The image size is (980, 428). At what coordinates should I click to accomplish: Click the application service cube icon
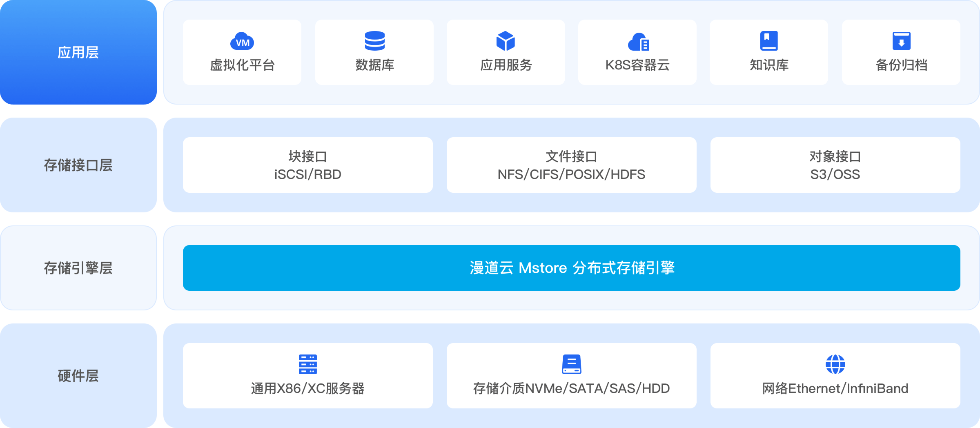(x=506, y=41)
